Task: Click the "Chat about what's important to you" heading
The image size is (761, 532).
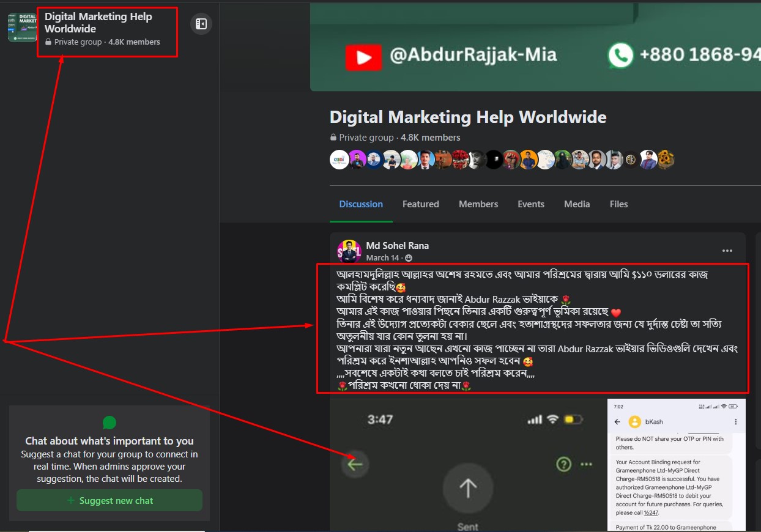Action: click(110, 441)
